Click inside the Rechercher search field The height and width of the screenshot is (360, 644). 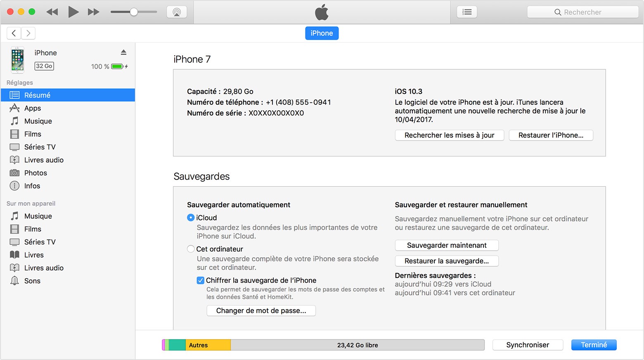pyautogui.click(x=582, y=12)
